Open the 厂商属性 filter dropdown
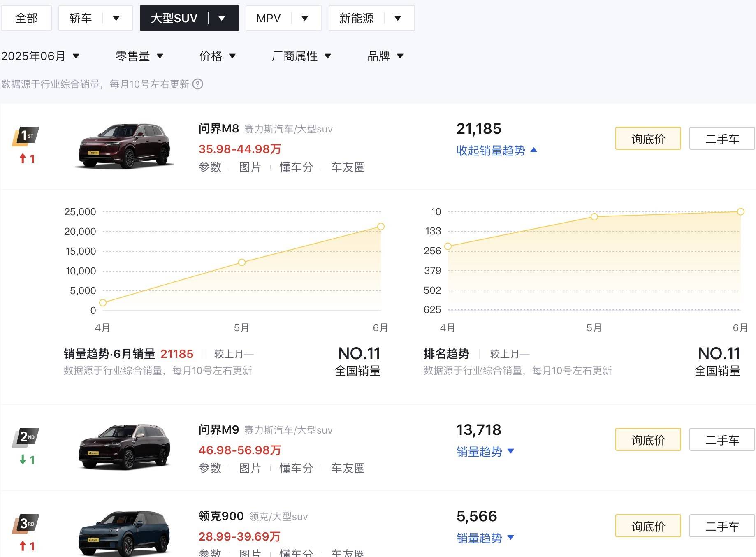This screenshot has width=756, height=557. [301, 56]
